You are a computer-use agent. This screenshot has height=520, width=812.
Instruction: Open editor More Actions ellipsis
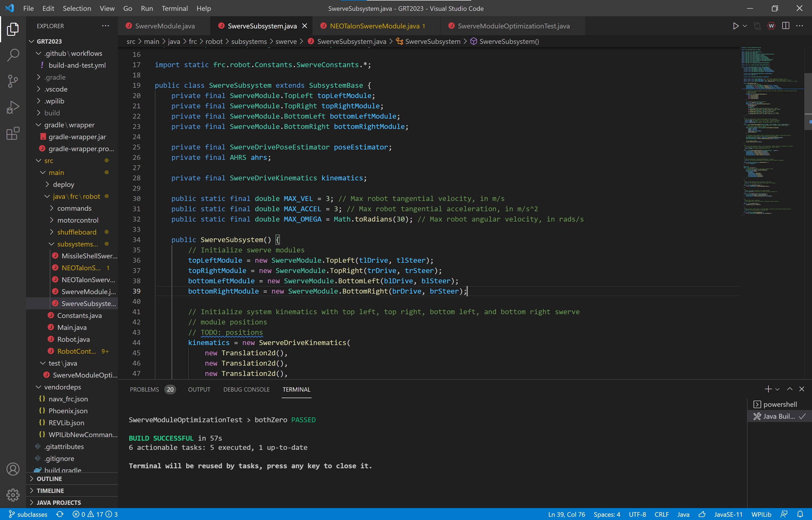tap(800, 26)
